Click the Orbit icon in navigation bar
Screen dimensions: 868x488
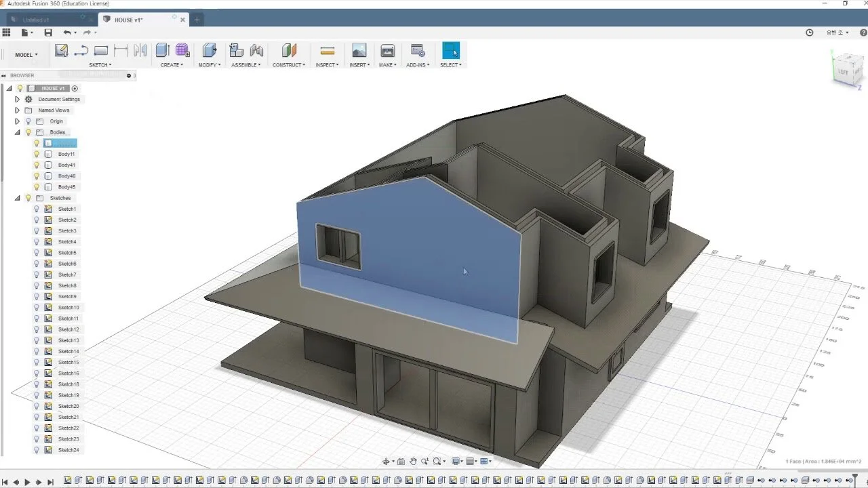point(387,461)
